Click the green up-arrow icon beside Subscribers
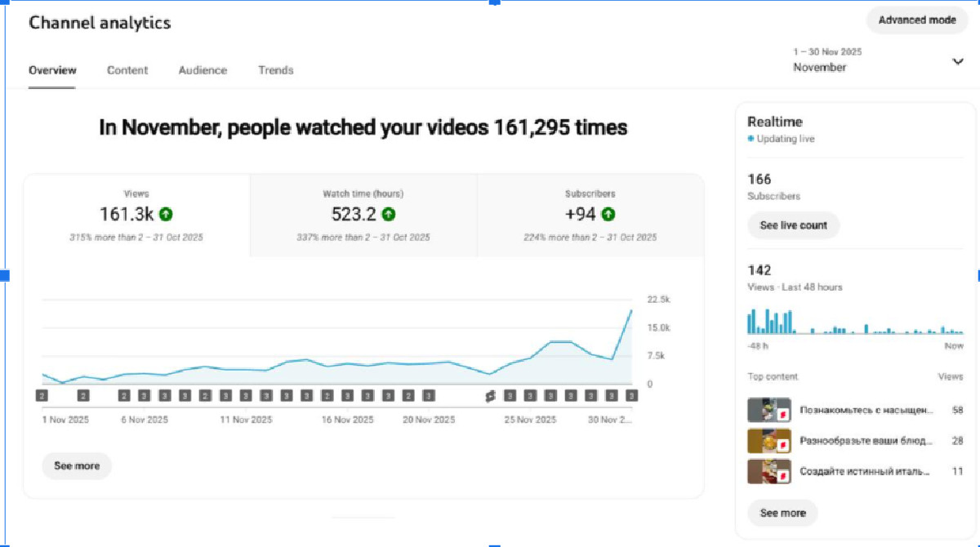980x547 pixels. tap(608, 215)
